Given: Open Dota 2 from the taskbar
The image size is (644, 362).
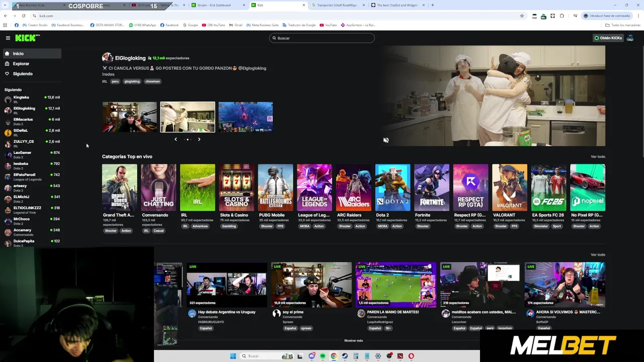Looking at the screenshot, I should [x=400, y=356].
